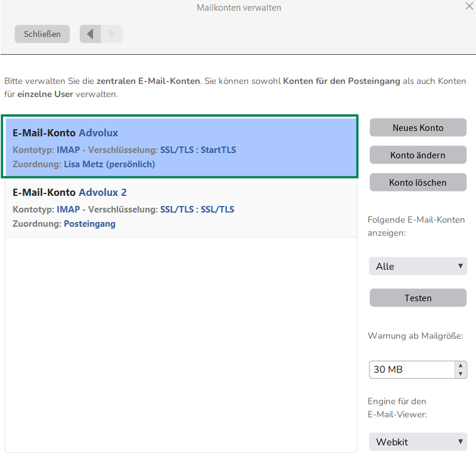Decrease mail size warning with down arrow
This screenshot has height=459, width=476.
pyautogui.click(x=461, y=374)
